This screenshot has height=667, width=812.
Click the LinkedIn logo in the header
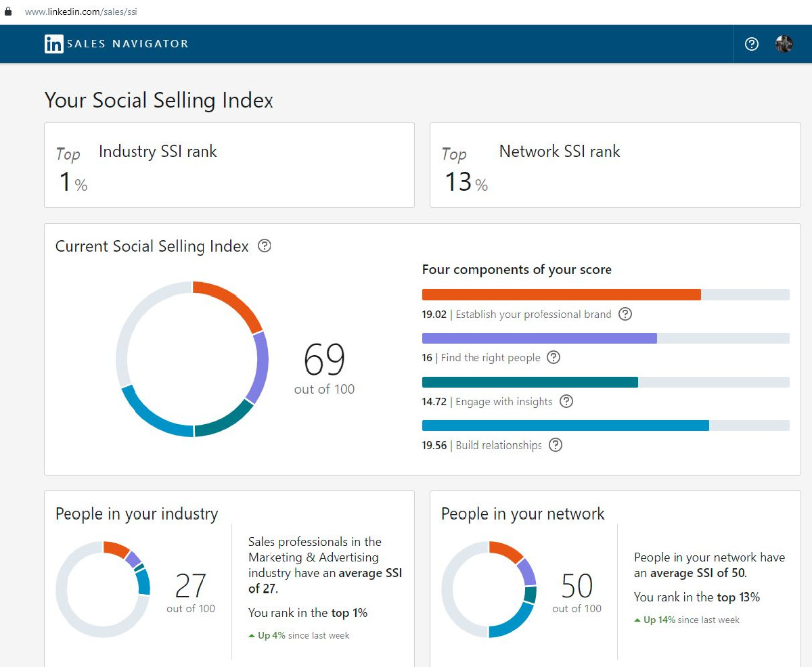click(x=54, y=44)
